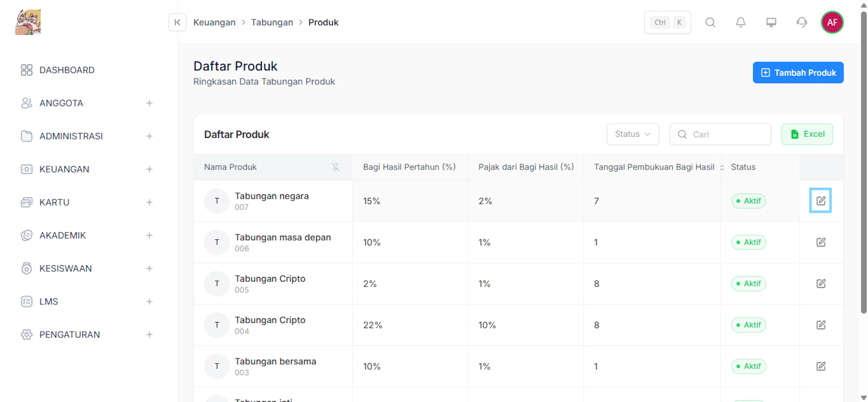This screenshot has width=868, height=402.
Task: Select AKADEMIK in the sidebar
Action: 62,235
